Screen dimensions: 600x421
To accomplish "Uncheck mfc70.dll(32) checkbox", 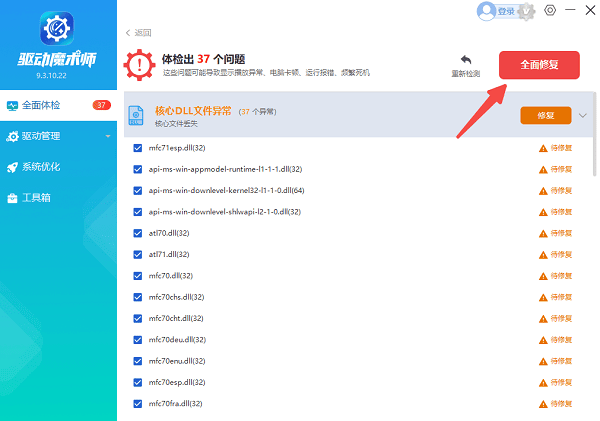I will [138, 276].
